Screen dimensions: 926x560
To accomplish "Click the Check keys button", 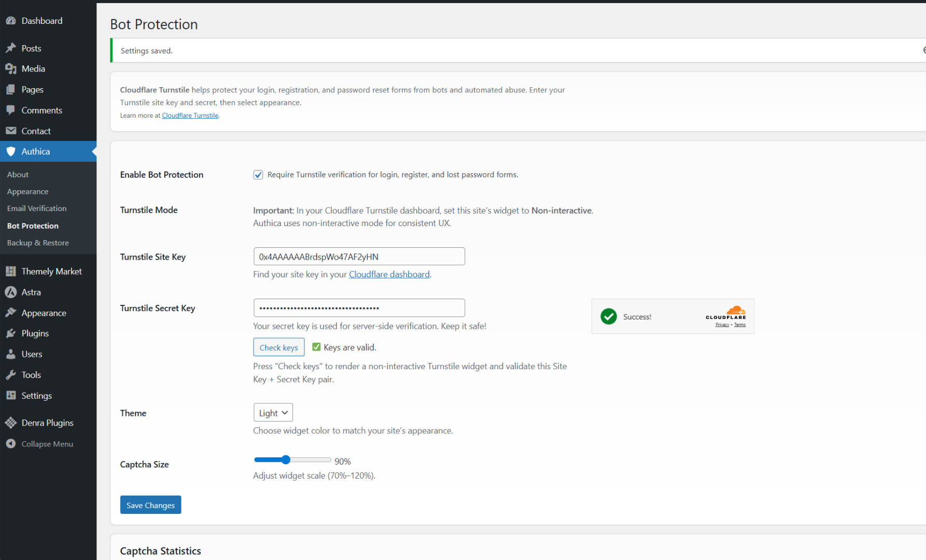I will (x=278, y=347).
